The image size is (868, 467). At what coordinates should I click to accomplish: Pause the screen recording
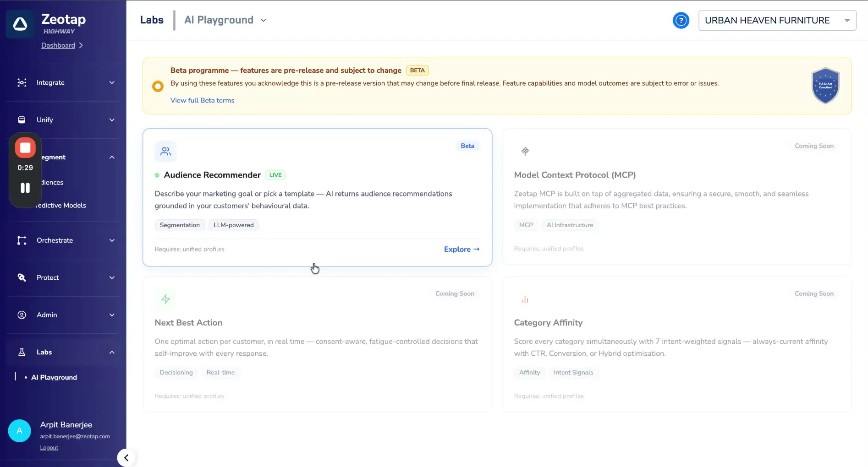click(x=25, y=188)
